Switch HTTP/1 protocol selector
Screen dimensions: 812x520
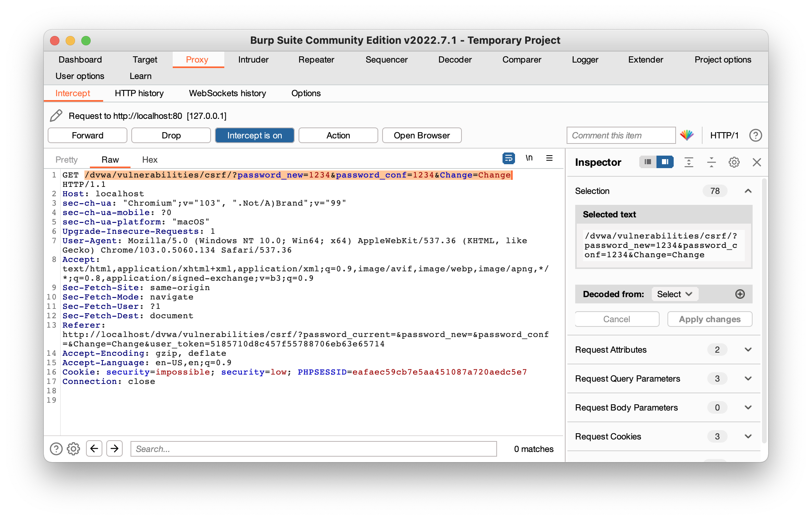coord(724,135)
